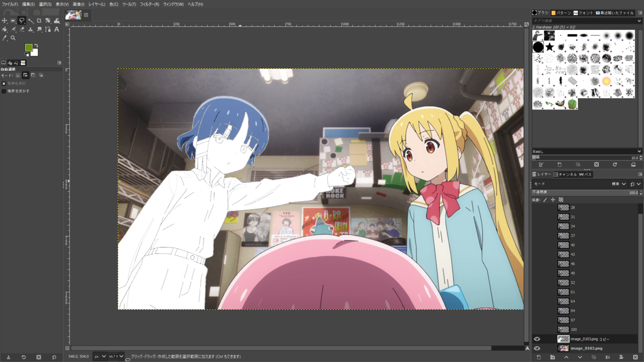This screenshot has width=644, height=362.
Task: Select the Warp Transform tool
Action: [x=56, y=21]
